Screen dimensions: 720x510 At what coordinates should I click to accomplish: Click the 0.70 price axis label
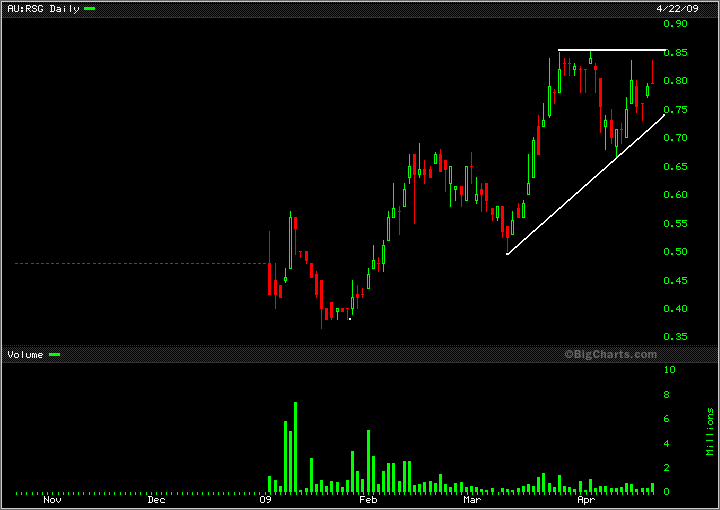675,138
